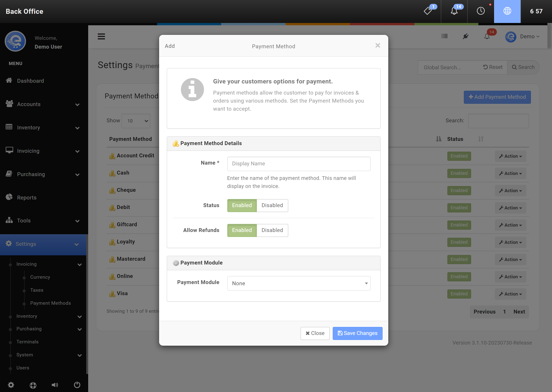Screen dimensions: 552x392
Task: Click the price tag icon in top bar
Action: (428, 11)
